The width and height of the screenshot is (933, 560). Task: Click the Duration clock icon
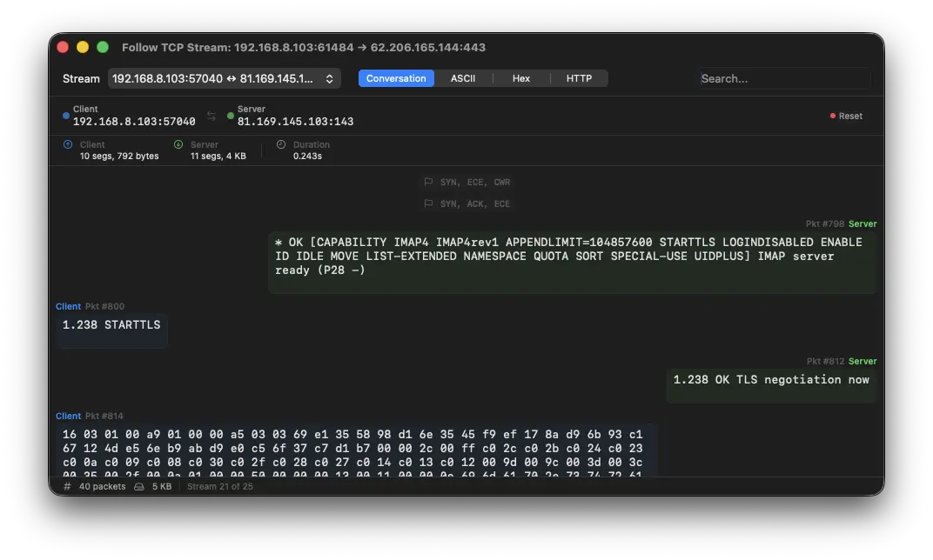282,144
